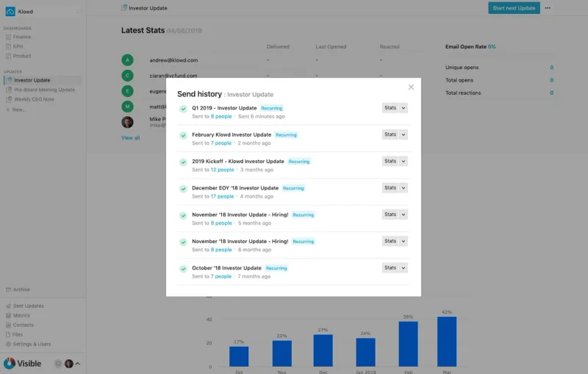Go to Metrics page
The image size is (588, 374).
coord(18,315)
